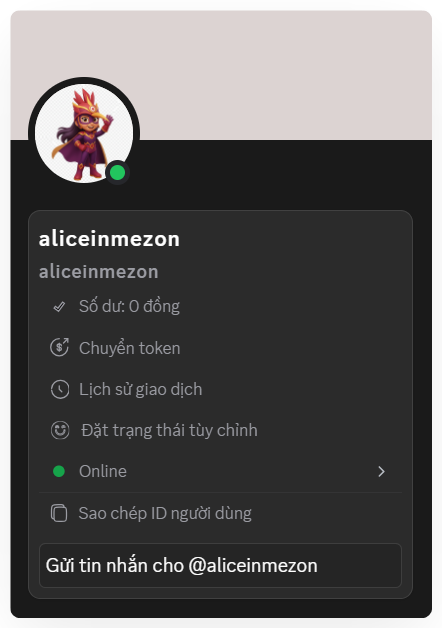Viewport: 442px width, 628px height.
Task: Select Sao chép ID người dùng
Action: (x=220, y=513)
